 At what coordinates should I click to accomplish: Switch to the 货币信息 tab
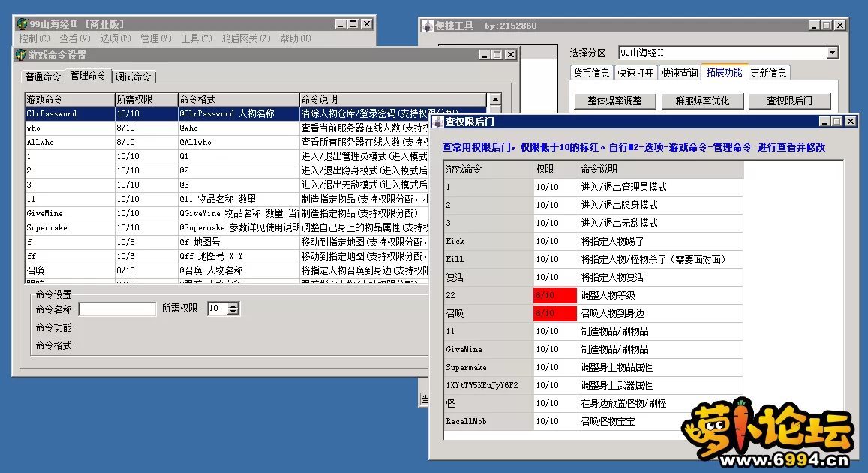click(x=591, y=73)
